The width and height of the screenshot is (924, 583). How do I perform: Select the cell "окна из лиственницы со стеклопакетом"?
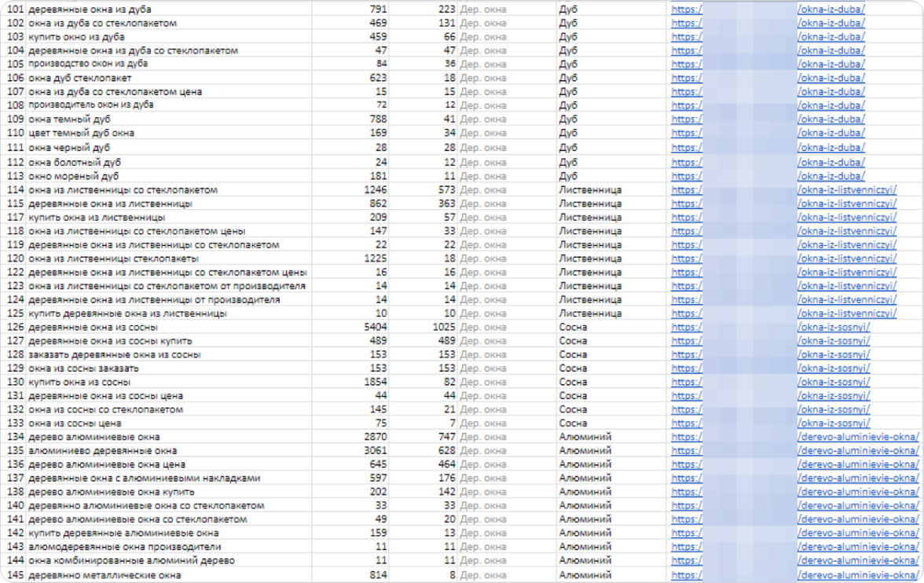(x=123, y=190)
